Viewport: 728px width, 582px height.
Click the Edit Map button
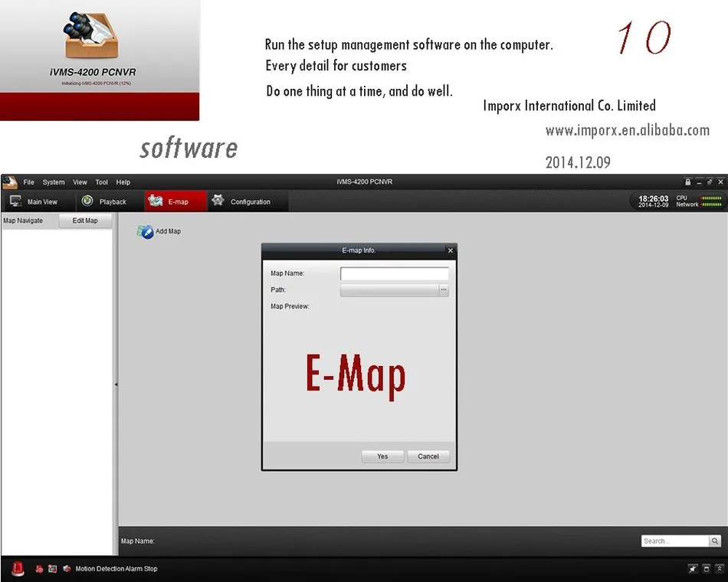85,221
